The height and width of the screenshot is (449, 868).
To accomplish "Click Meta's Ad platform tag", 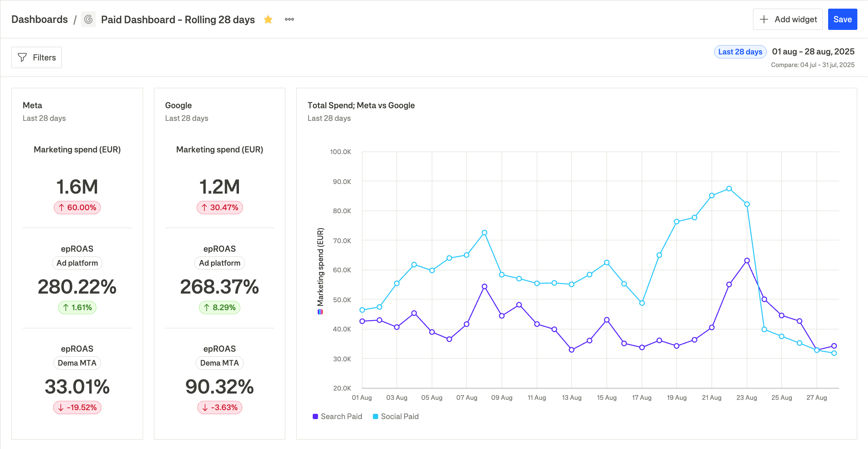I will (x=77, y=263).
